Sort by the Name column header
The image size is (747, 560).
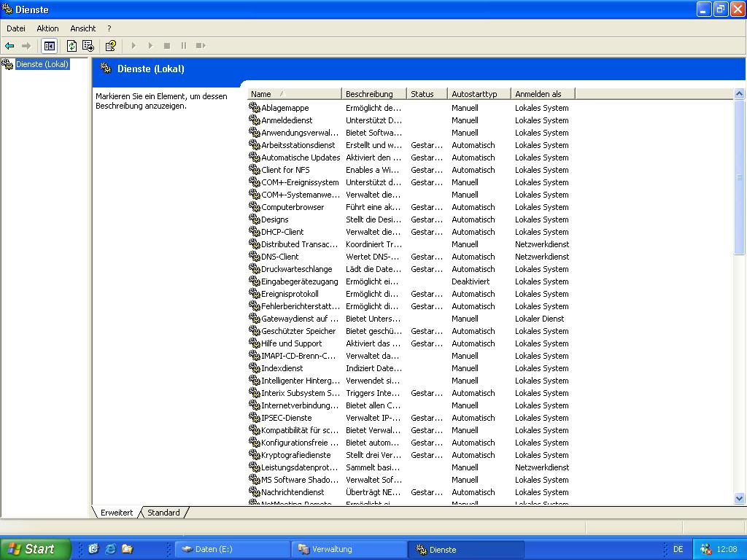tap(295, 94)
